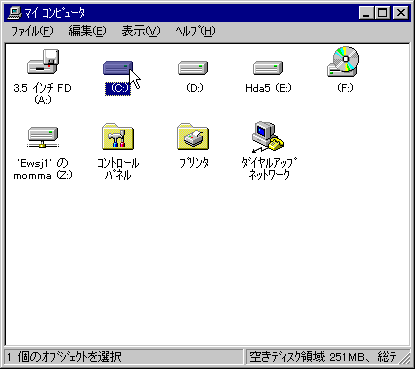Select the (C:) hard drive icon
Image resolution: width=415 pixels, height=369 pixels.
[118, 68]
